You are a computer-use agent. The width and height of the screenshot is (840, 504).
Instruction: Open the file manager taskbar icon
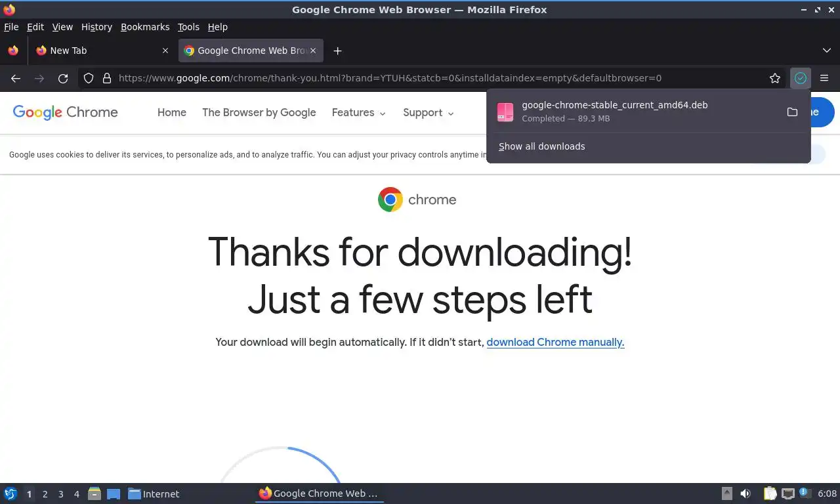click(94, 493)
